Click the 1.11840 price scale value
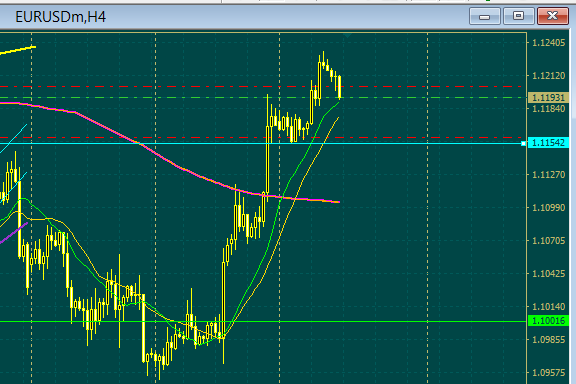 pyautogui.click(x=548, y=109)
